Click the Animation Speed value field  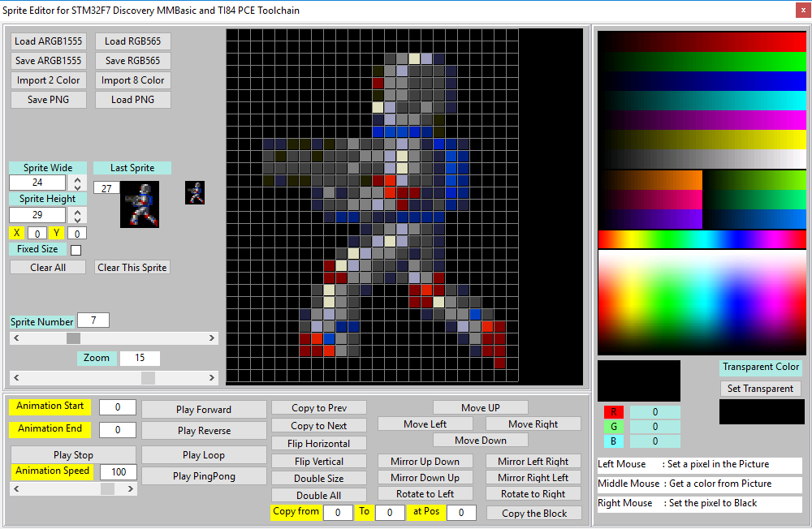pos(119,471)
